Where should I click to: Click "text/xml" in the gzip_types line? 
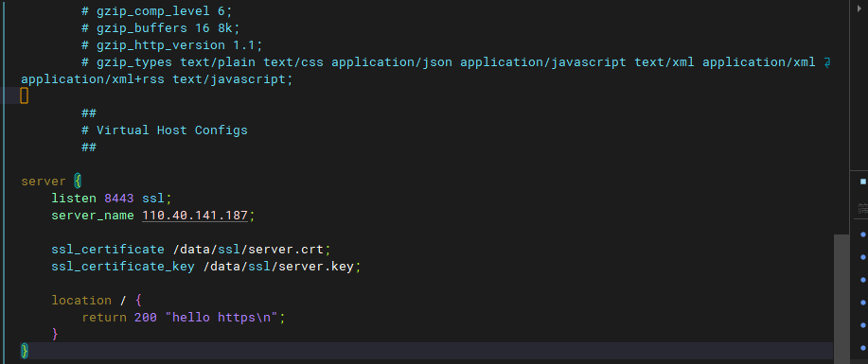coord(664,62)
